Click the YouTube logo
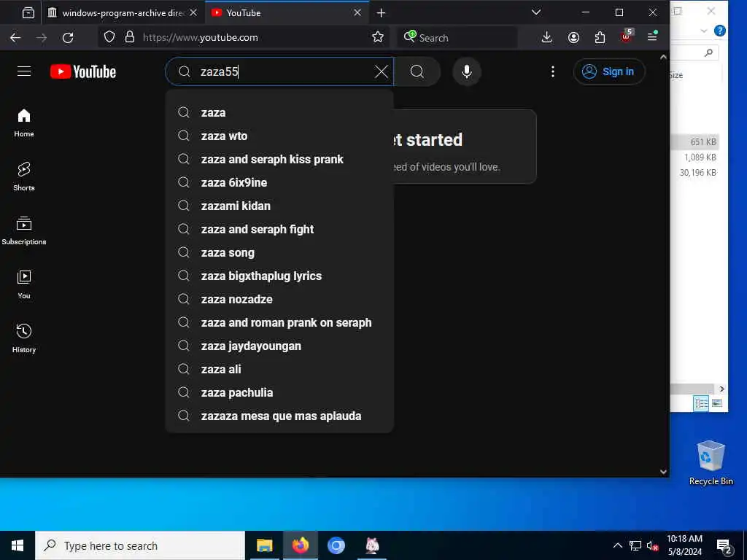The width and height of the screenshot is (747, 560). point(83,71)
